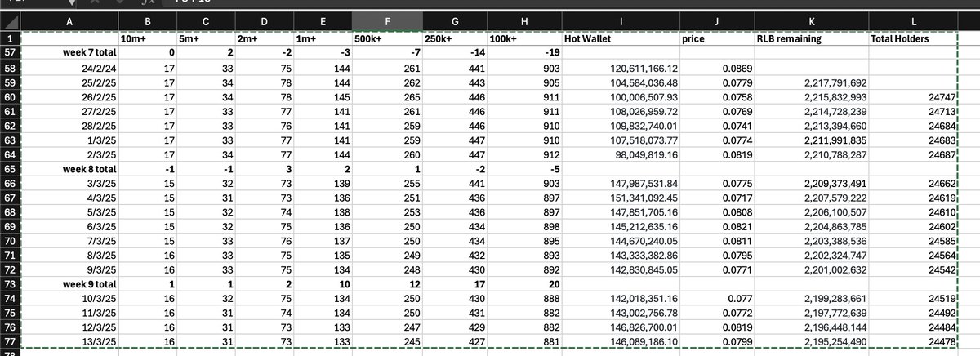Screen dimensions: 980x356
Task: Click the '5m+' header cell
Action: click(204, 38)
